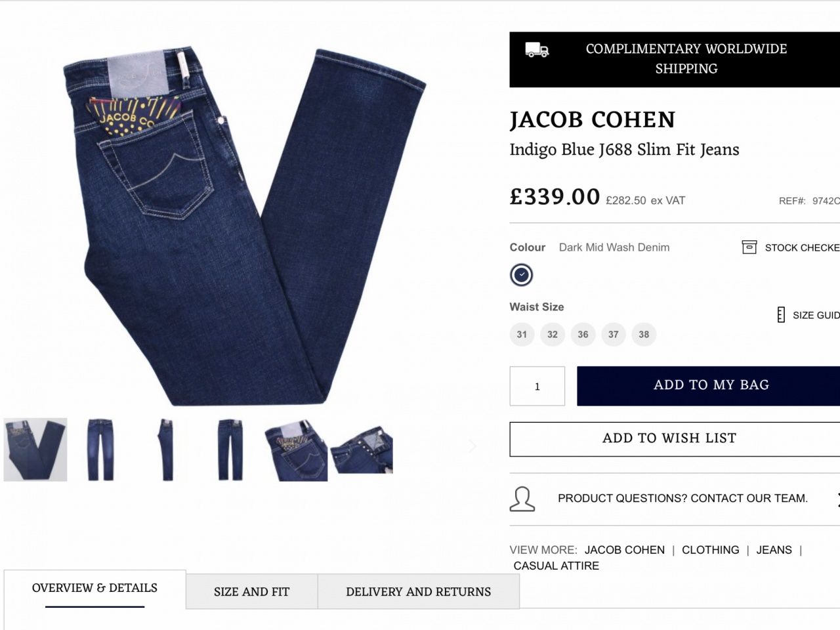Select the Dark Mid Wash Denim colour swatch
The image size is (840, 630).
coord(522,275)
